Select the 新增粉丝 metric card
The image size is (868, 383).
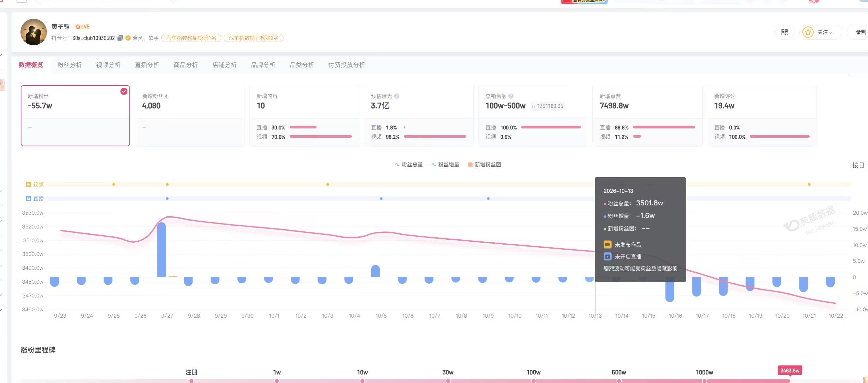[76, 116]
